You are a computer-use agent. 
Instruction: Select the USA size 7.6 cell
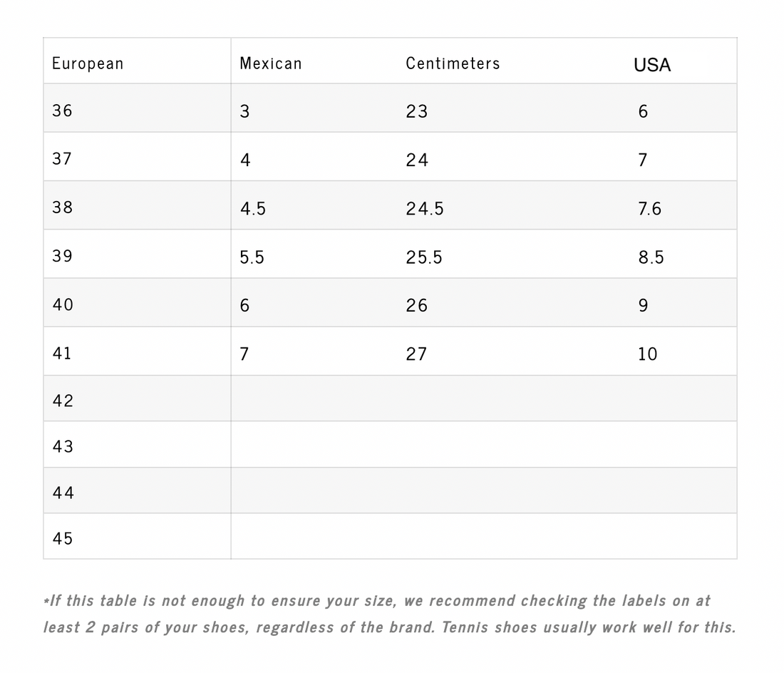click(x=650, y=208)
